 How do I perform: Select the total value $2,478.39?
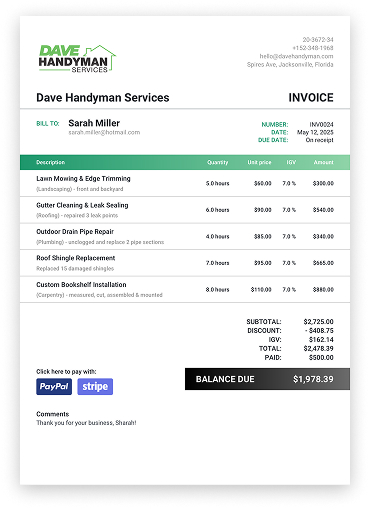point(318,349)
